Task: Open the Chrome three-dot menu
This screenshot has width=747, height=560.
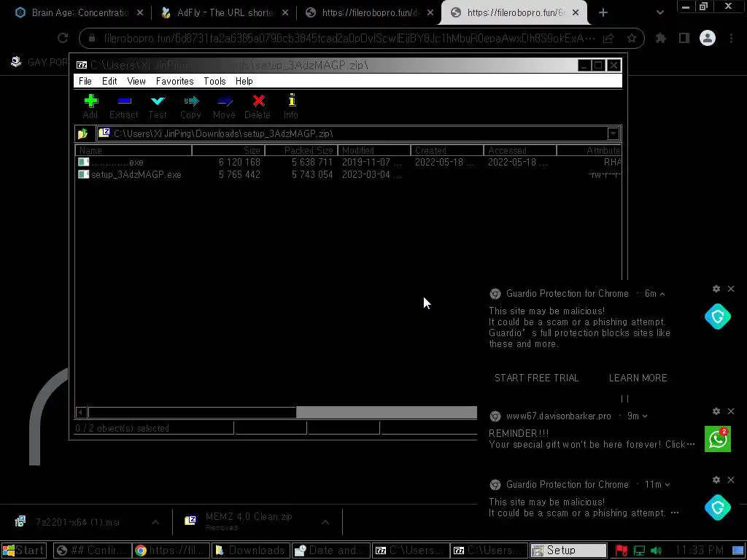Action: [x=731, y=38]
